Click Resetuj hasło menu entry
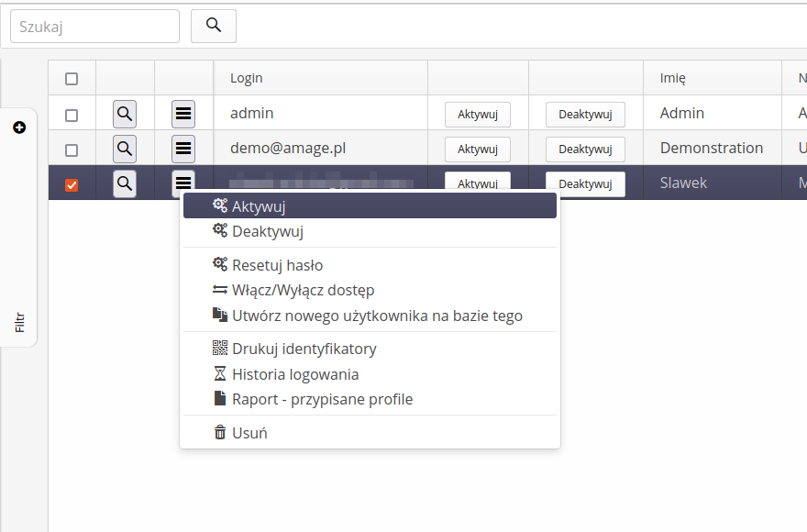 (x=277, y=265)
